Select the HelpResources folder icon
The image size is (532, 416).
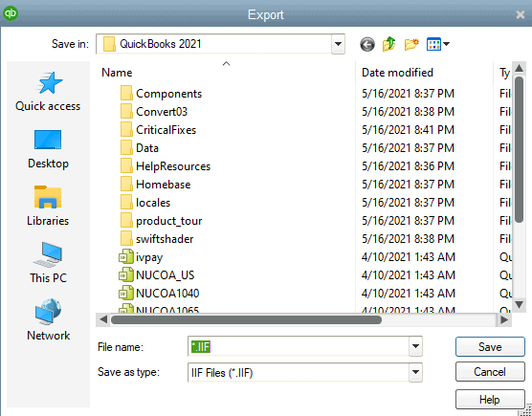click(x=126, y=166)
